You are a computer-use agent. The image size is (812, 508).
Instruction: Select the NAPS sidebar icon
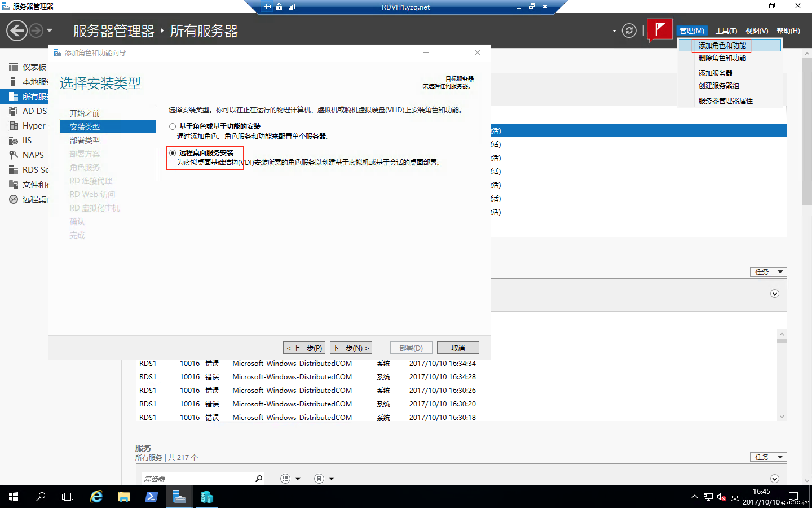point(14,155)
